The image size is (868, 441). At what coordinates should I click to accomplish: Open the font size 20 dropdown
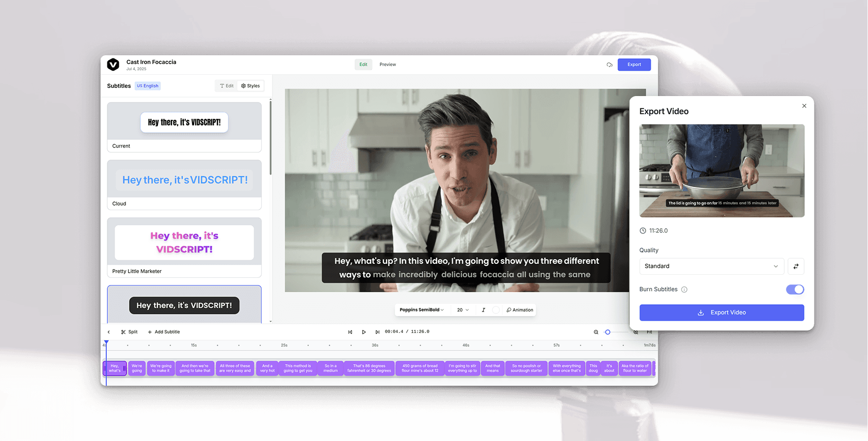pos(463,310)
